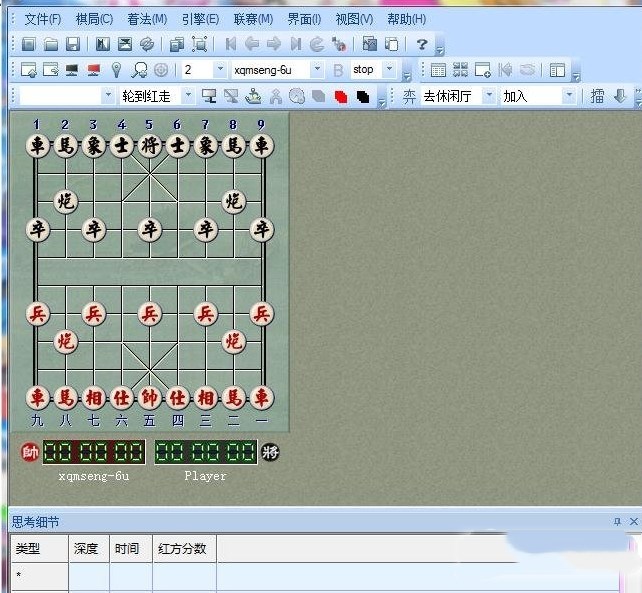Open the 引擎(E) menu
The image size is (642, 593).
pos(200,19)
